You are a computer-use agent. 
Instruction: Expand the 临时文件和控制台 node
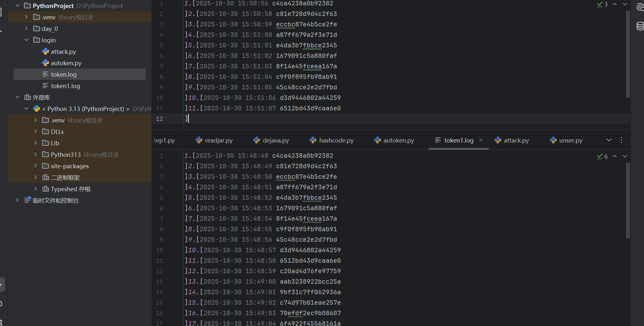(x=18, y=200)
